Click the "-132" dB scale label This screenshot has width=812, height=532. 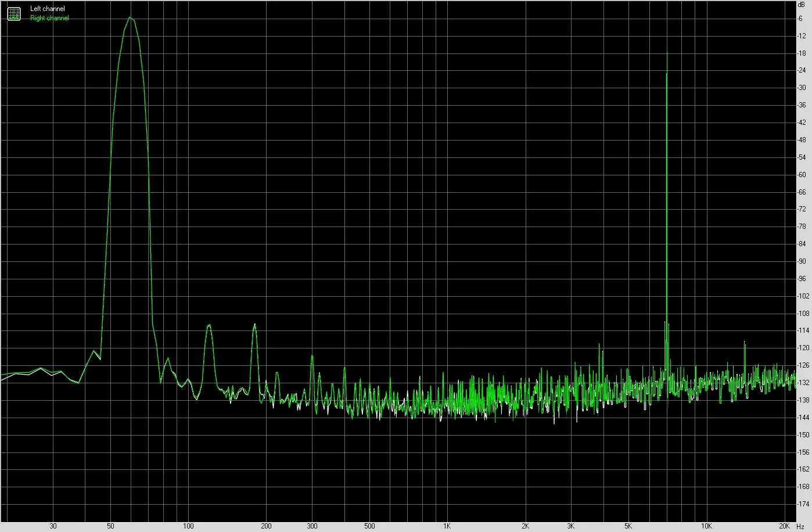803,383
